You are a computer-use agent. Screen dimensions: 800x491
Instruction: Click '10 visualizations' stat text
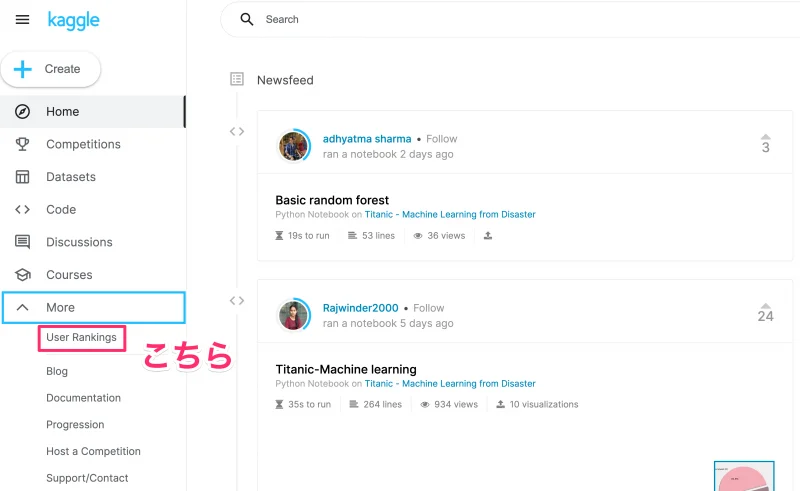[x=544, y=404]
